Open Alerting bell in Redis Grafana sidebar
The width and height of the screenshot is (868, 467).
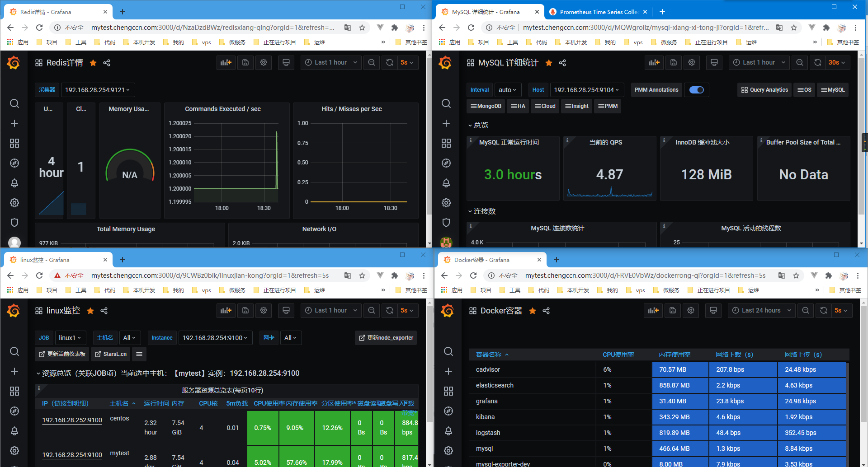coord(14,183)
